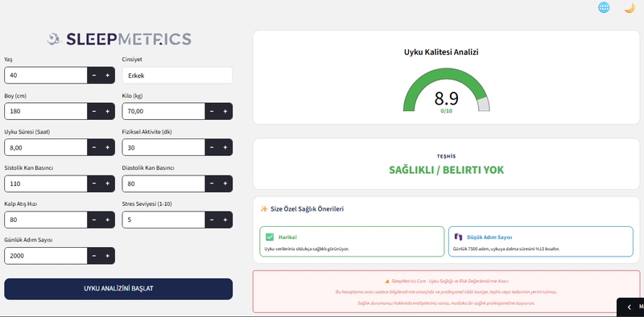Decrease Fiziksel Aktivite with minus button
This screenshot has height=317, width=644.
pos(212,147)
